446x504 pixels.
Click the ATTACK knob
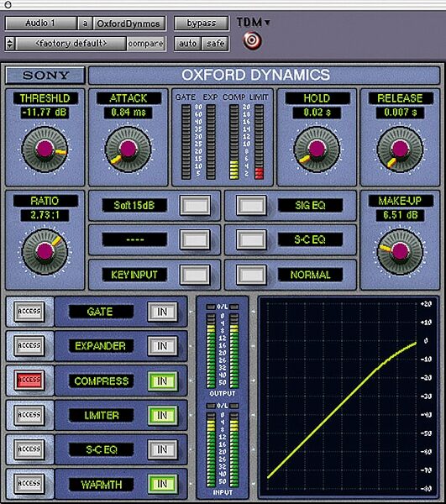(129, 150)
